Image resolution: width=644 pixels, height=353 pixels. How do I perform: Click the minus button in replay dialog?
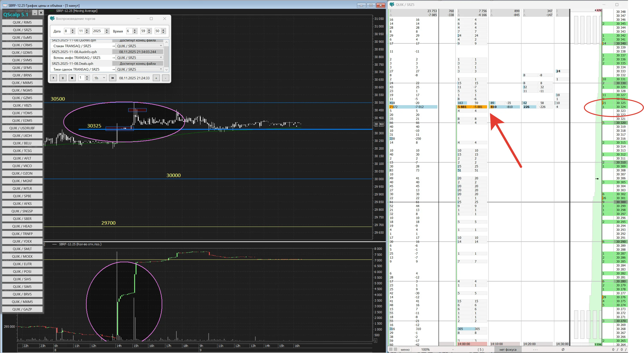pyautogui.click(x=166, y=78)
